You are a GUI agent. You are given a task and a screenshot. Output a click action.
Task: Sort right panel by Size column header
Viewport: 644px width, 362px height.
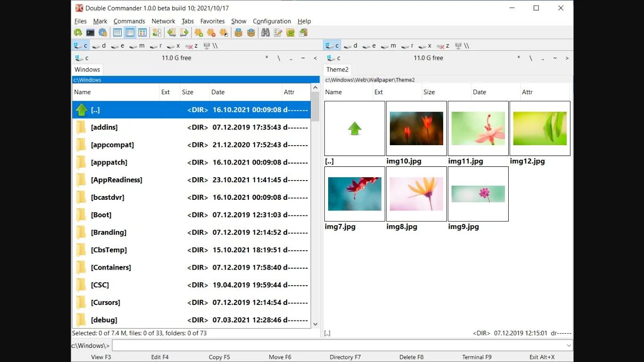tap(446, 92)
